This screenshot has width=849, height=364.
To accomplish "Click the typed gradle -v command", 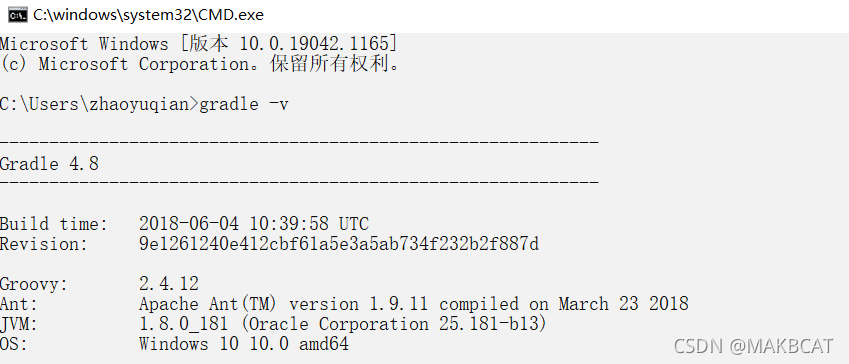I will coord(244,104).
